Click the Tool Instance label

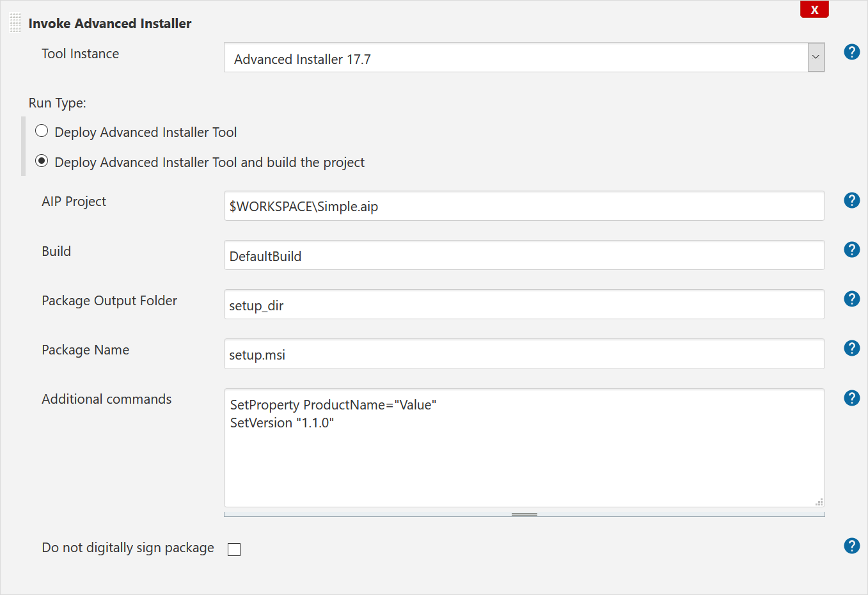tap(81, 54)
